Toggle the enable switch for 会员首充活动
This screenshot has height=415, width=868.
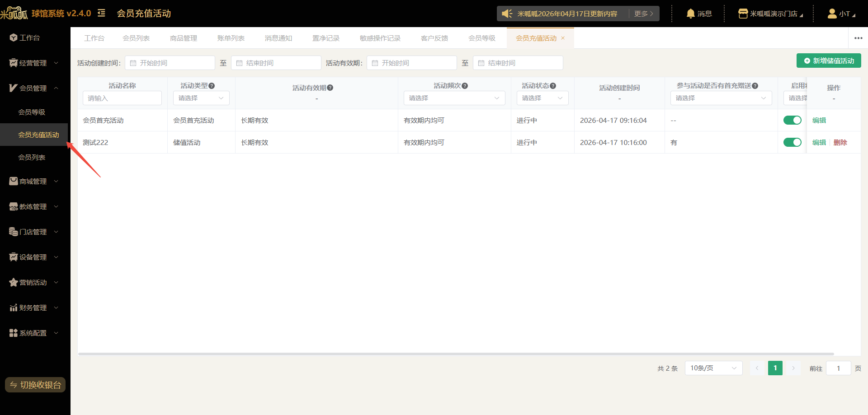(x=792, y=120)
